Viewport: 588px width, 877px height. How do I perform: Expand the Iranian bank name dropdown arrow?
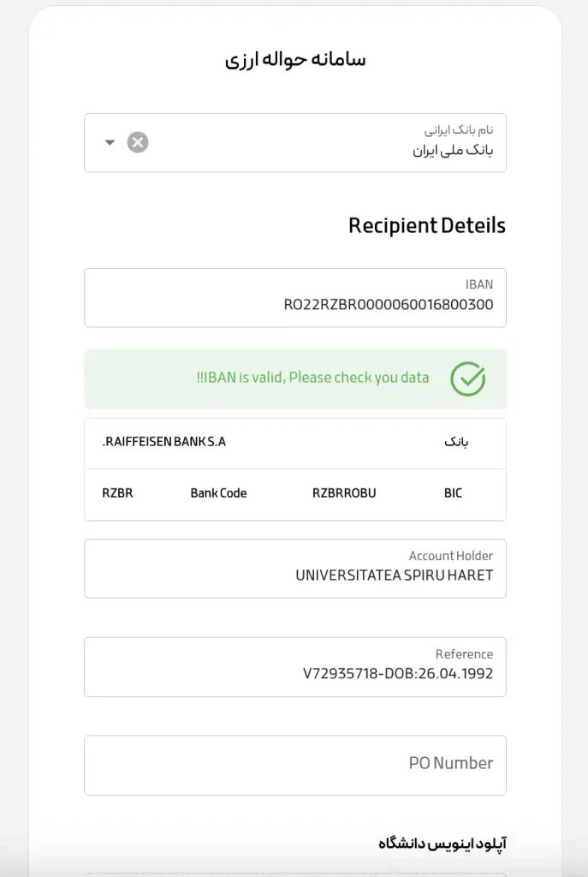110,143
